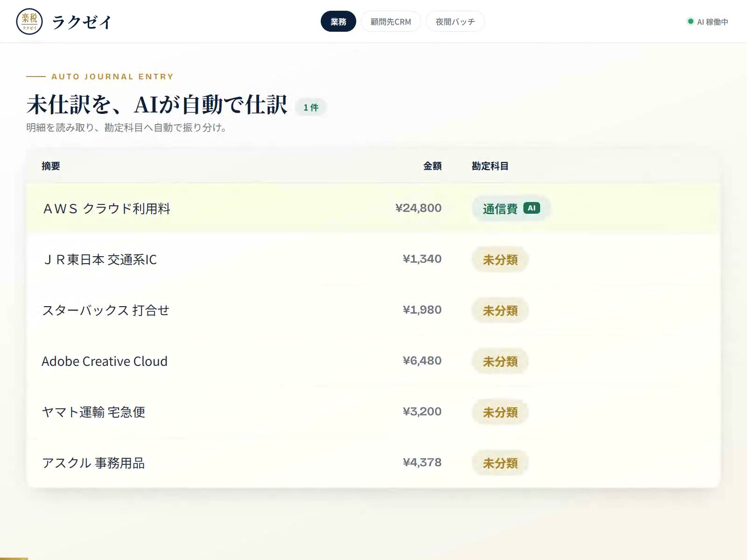
Task: Select the AWS クラウド利用料 row
Action: pos(373,208)
